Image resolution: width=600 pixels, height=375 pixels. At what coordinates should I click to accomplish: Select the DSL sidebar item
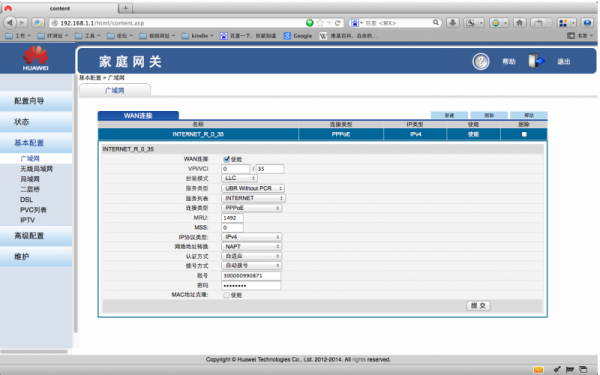tap(26, 199)
